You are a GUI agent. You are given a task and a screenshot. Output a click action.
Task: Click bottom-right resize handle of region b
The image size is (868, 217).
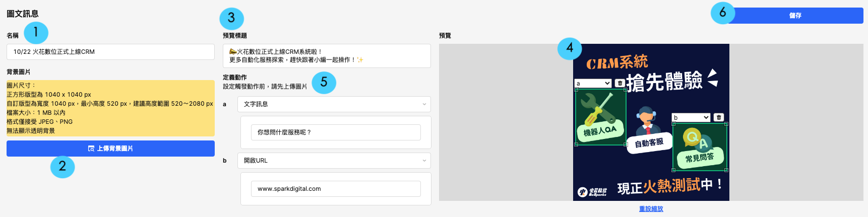coord(726,170)
